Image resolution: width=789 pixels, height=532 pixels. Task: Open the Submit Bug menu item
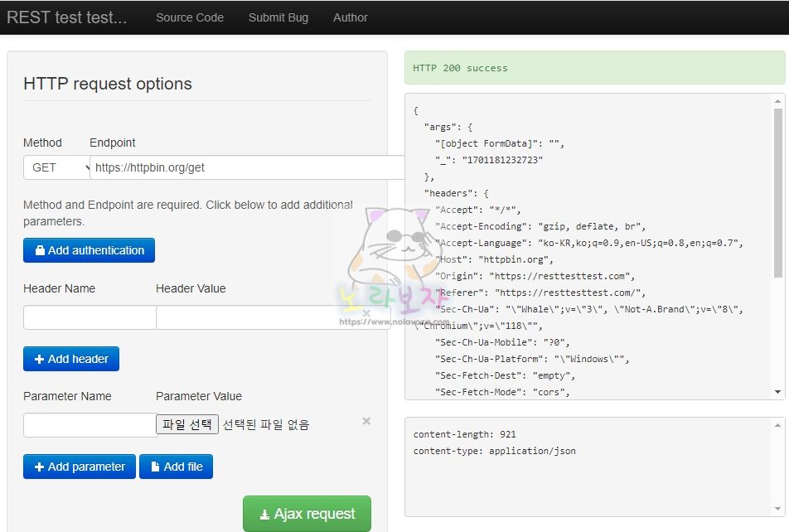(278, 17)
